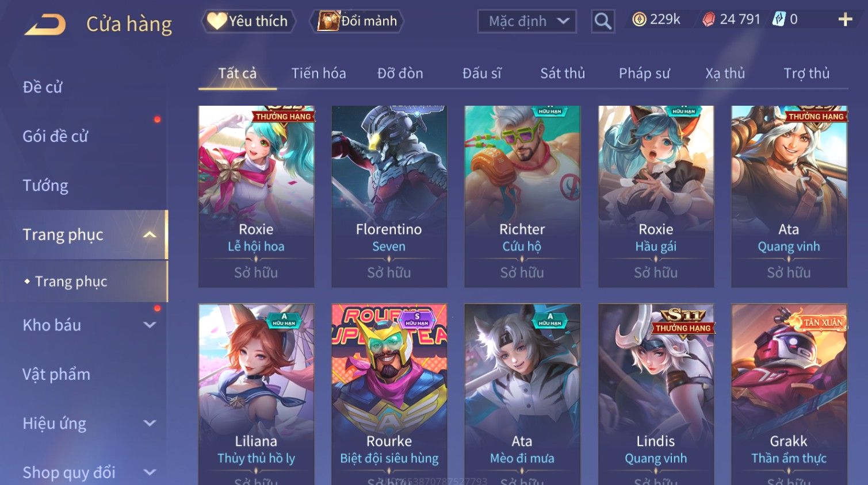Image resolution: width=868 pixels, height=485 pixels.
Task: Expand the Kho báu sidebar menu
Action: point(150,325)
